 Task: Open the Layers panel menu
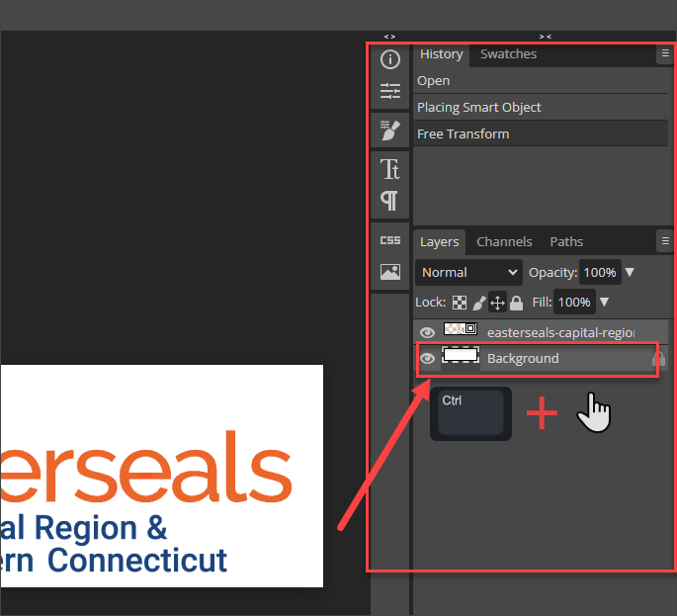(x=665, y=240)
